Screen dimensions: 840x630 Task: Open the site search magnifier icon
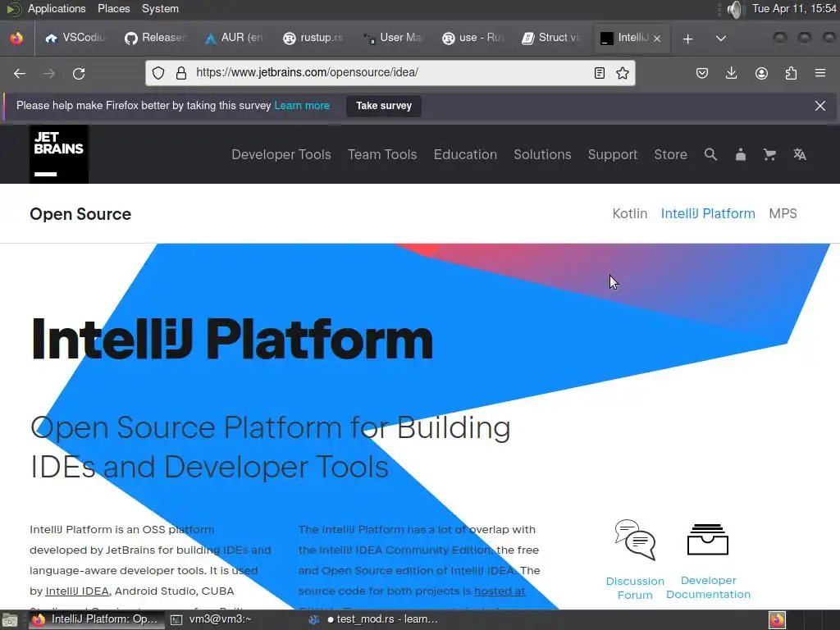pos(710,155)
